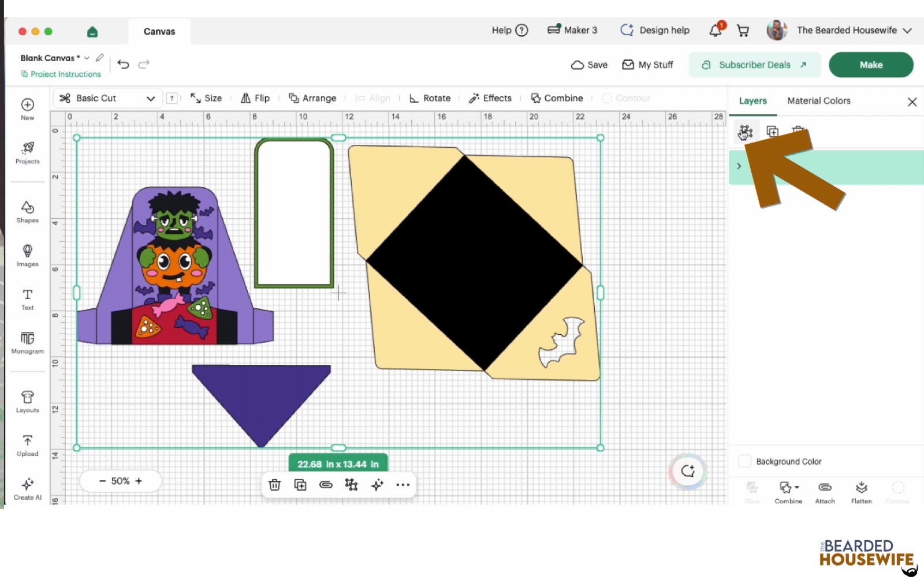Open the Basic Cut operation dropdown
This screenshot has height=587, width=924.
(x=107, y=98)
